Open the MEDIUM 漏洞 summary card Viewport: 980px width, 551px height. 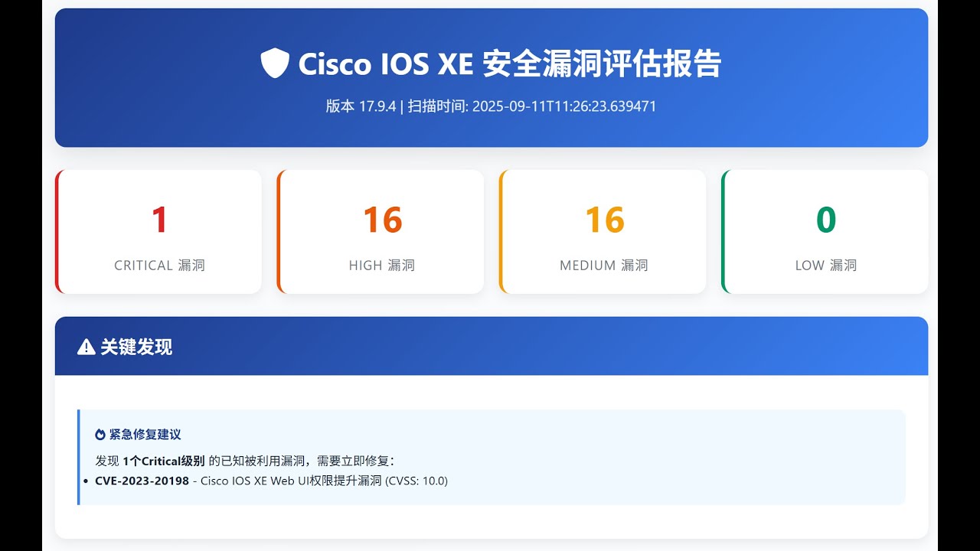pyautogui.click(x=603, y=231)
